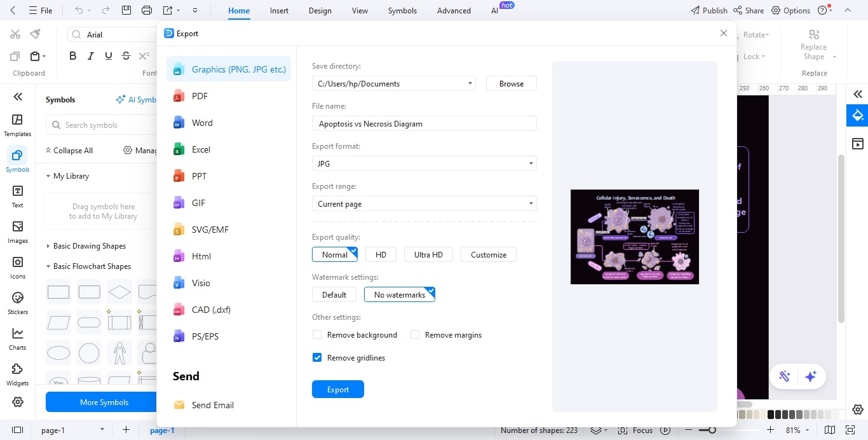Enable Remove margins
This screenshot has width=868, height=440.
tap(414, 334)
